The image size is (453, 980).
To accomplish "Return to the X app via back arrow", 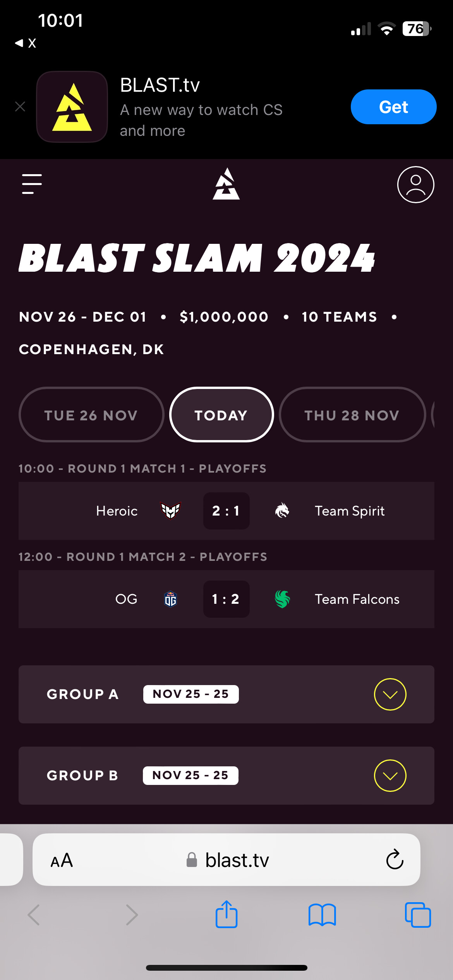I will point(26,43).
